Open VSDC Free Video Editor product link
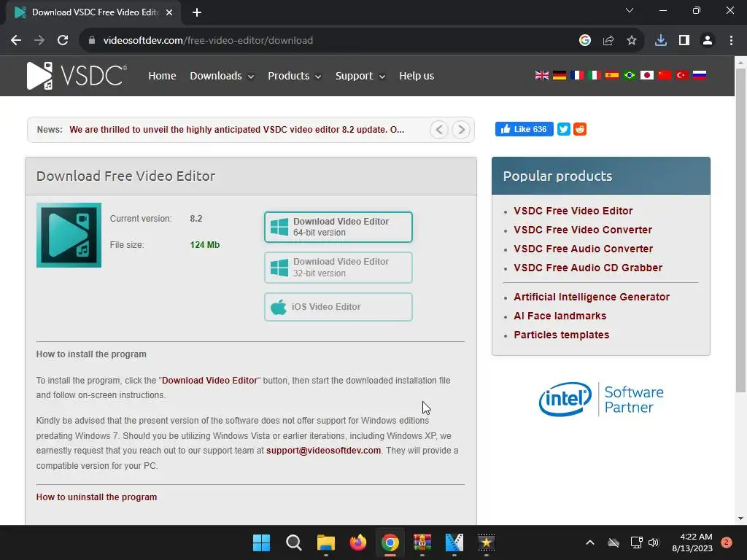This screenshot has height=560, width=747. point(573,211)
